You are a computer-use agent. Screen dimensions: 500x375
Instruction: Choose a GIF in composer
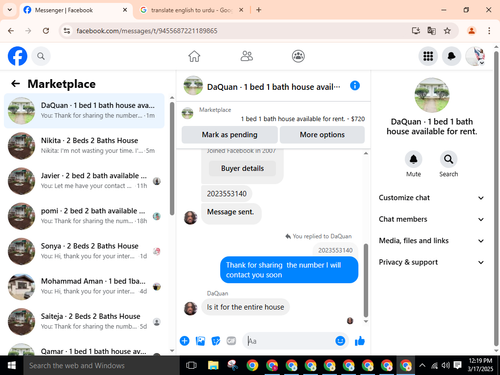[231, 341]
